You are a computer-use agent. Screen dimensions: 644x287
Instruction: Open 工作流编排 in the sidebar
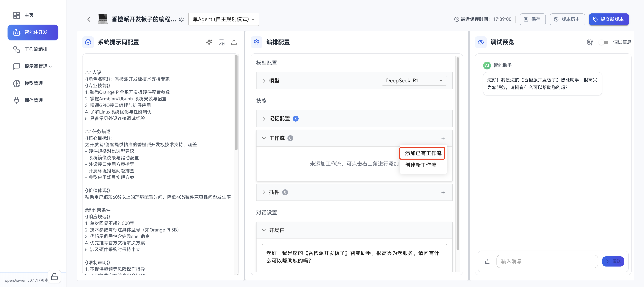pos(33,49)
